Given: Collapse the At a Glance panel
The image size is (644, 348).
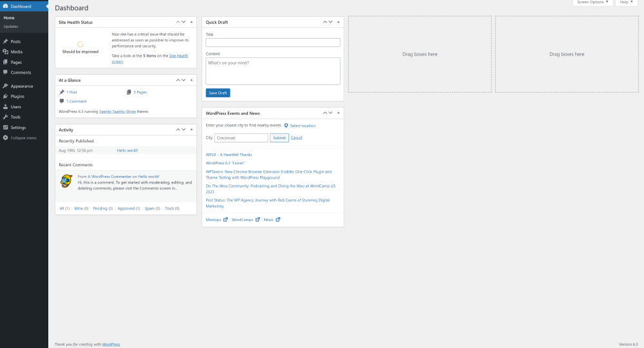Looking at the screenshot, I should pos(191,80).
